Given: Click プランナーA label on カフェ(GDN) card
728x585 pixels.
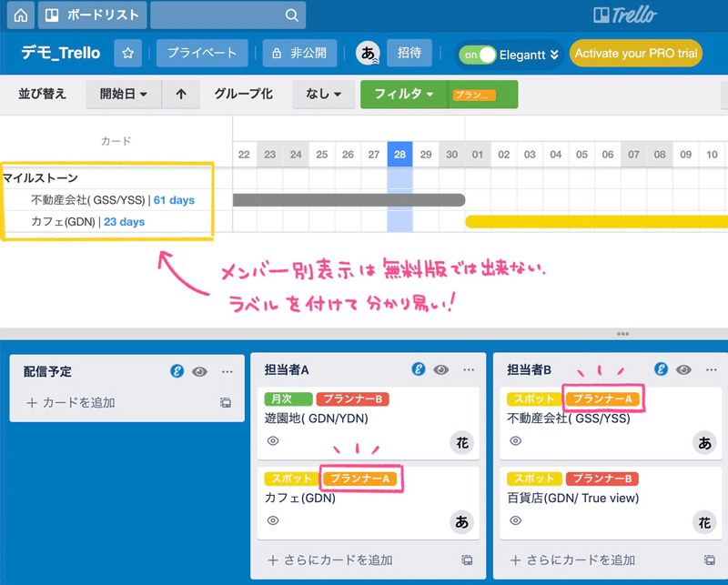Looking at the screenshot, I should tap(360, 479).
